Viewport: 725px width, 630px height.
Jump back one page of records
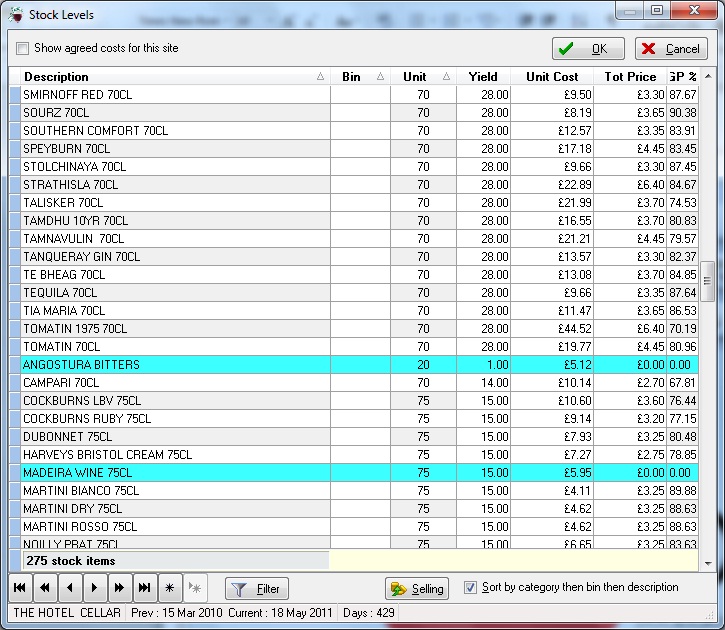(45, 587)
